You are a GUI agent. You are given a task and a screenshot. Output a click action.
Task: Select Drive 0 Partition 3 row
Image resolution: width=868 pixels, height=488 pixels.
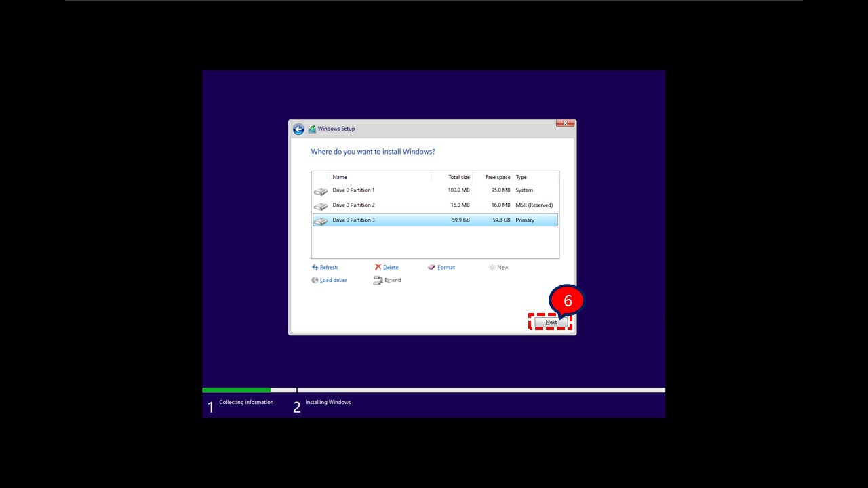435,220
